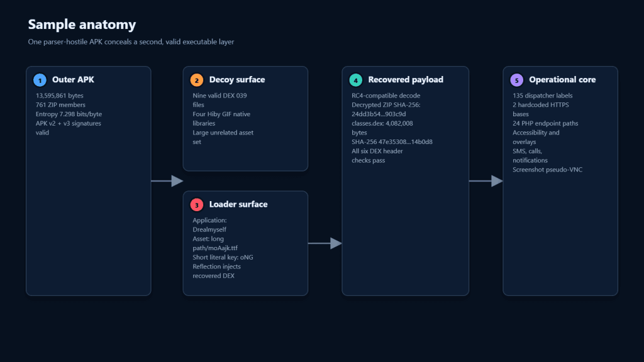Click the 13,595,861 bytes line
The image size is (644, 362).
click(x=60, y=96)
